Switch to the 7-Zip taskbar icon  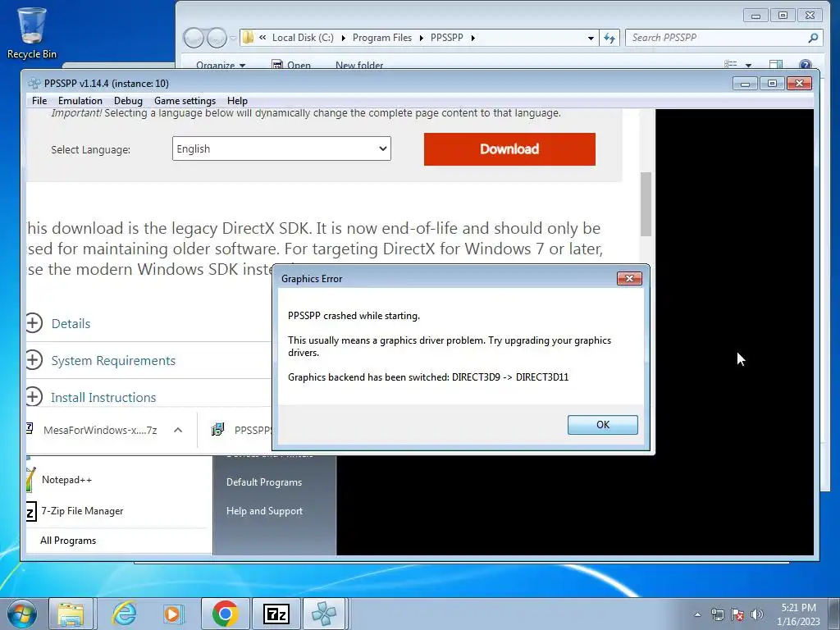coord(276,614)
